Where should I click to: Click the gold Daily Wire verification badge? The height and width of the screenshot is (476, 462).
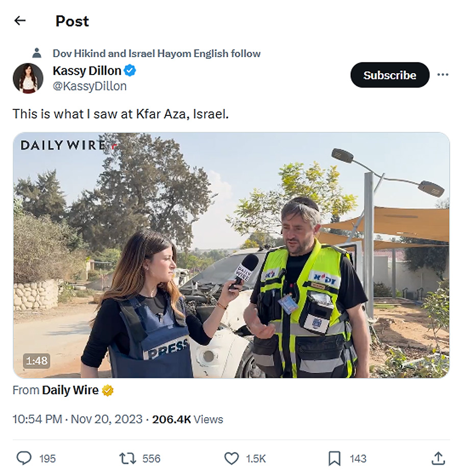pos(108,391)
